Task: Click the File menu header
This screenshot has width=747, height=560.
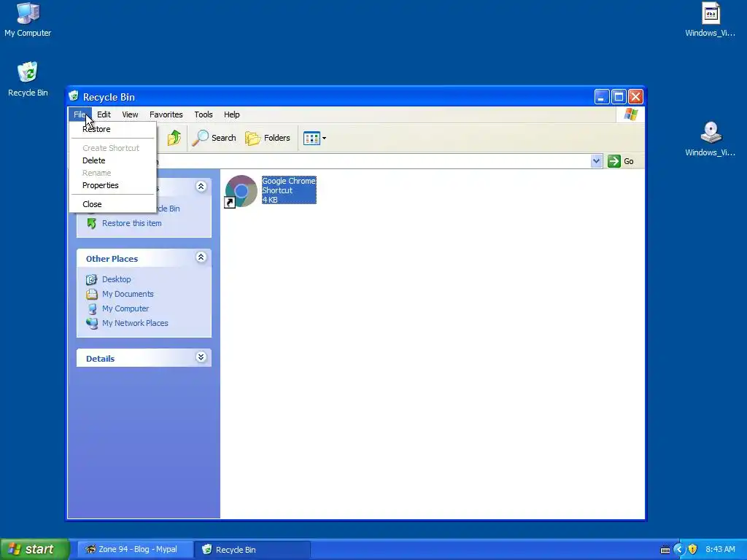Action: point(80,114)
